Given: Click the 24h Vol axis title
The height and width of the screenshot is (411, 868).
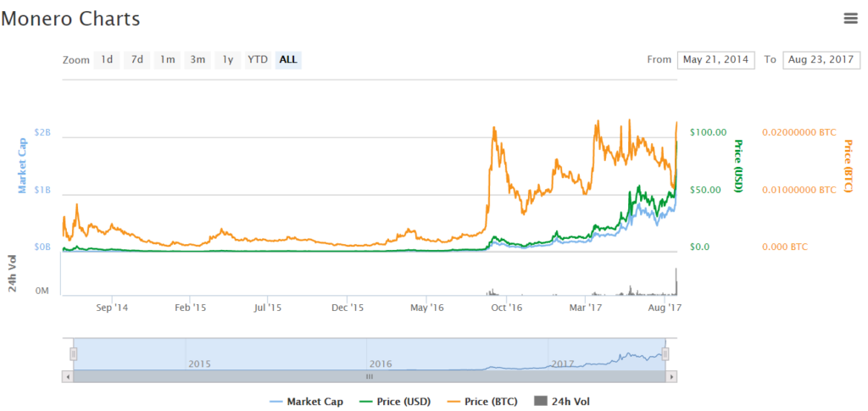Looking at the screenshot, I should [x=12, y=273].
